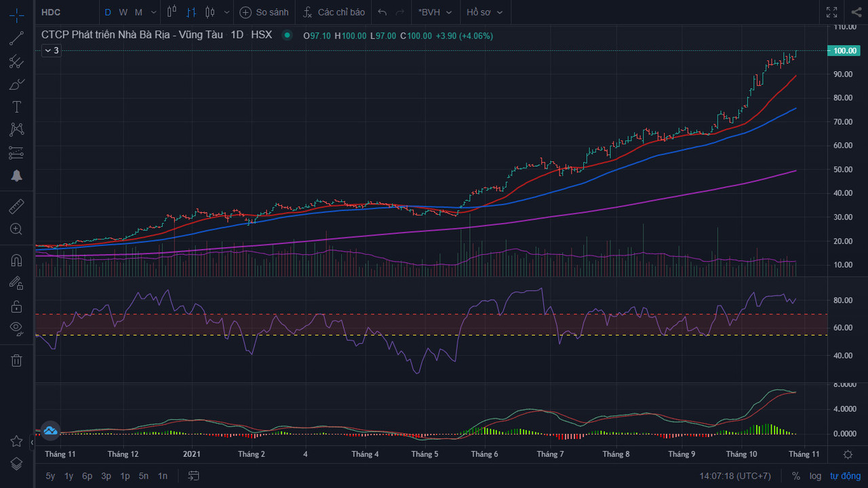Open the Hồ sơ dropdown menu
This screenshot has width=868, height=488.
pyautogui.click(x=484, y=12)
